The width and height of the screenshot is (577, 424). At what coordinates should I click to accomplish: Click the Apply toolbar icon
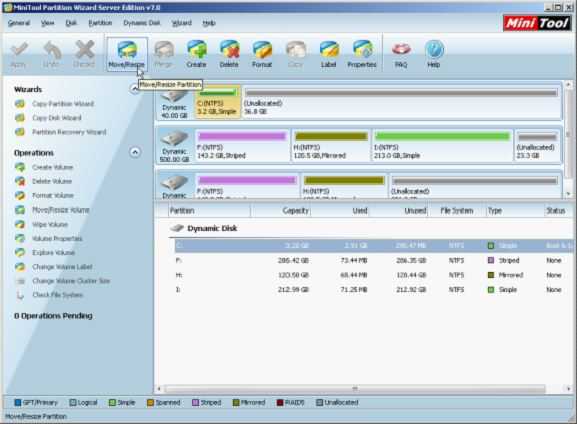click(x=19, y=54)
